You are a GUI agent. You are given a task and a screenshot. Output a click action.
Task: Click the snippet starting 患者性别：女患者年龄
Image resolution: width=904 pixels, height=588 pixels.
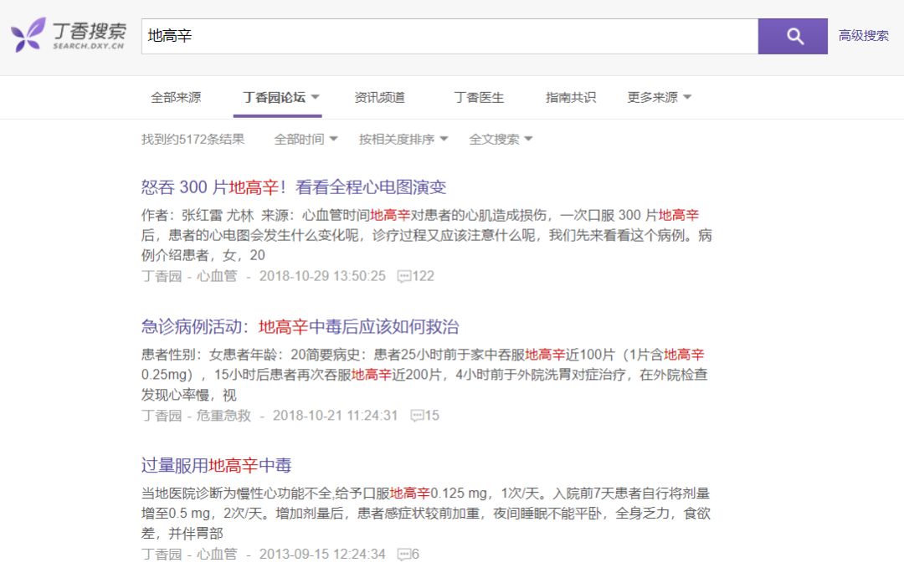click(x=424, y=375)
